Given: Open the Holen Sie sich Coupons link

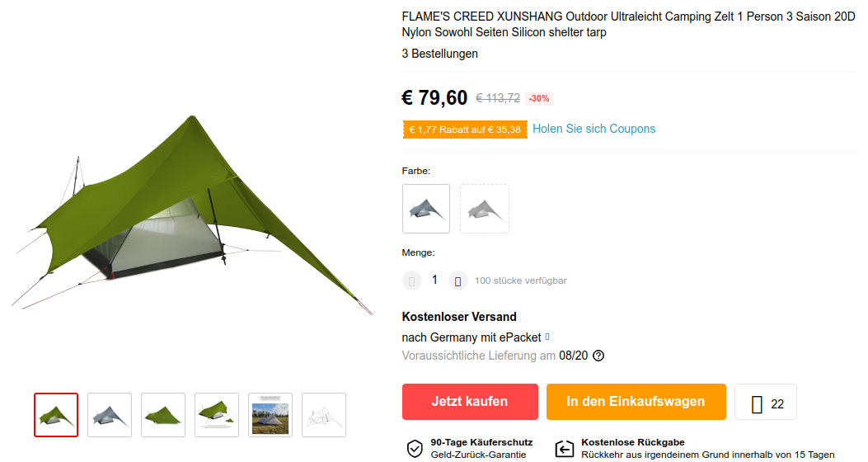Looking at the screenshot, I should (594, 129).
